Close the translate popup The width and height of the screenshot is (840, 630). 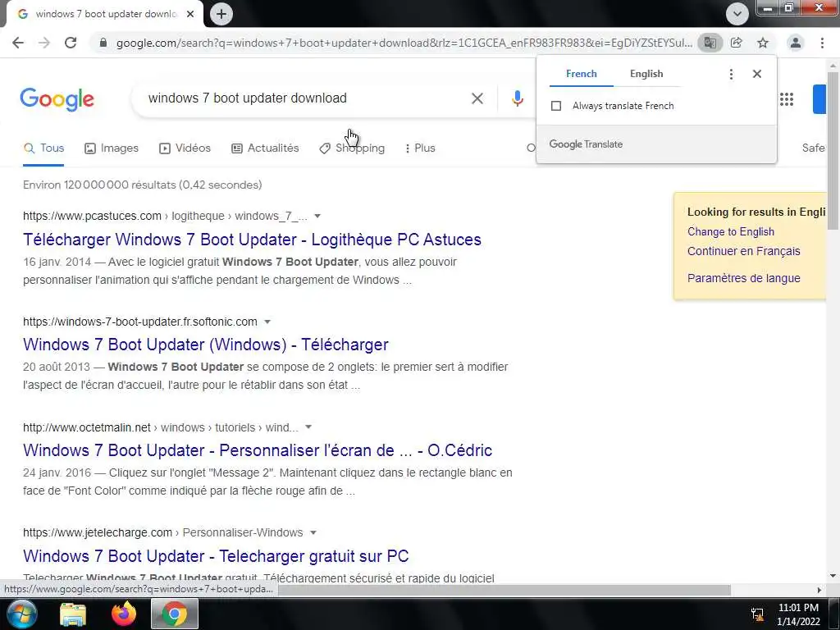757,74
